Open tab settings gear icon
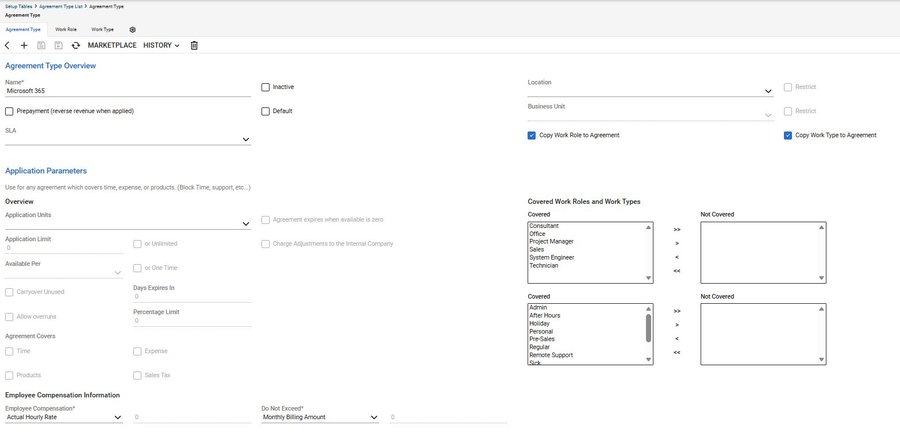The height and width of the screenshot is (437, 900). click(133, 29)
